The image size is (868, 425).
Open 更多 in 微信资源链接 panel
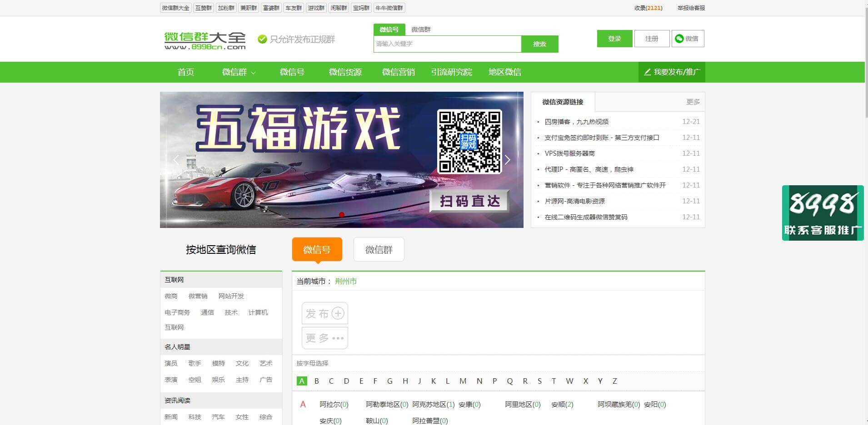(693, 102)
